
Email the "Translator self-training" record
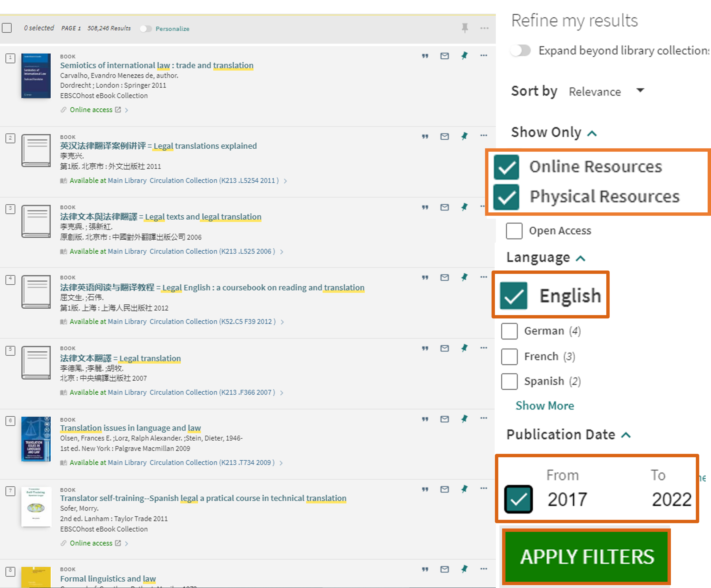[x=444, y=489]
